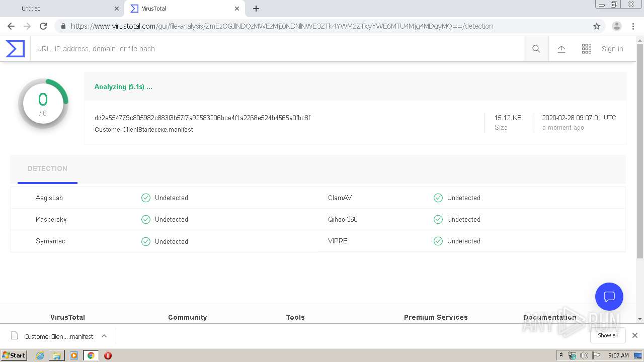The width and height of the screenshot is (644, 362).
Task: Click the Kaspersky Undetected check icon
Action: coord(146,219)
